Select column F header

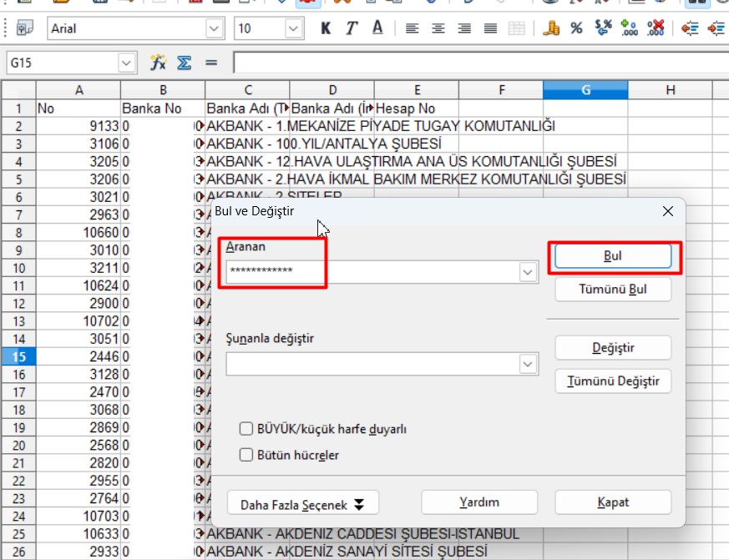(x=501, y=90)
